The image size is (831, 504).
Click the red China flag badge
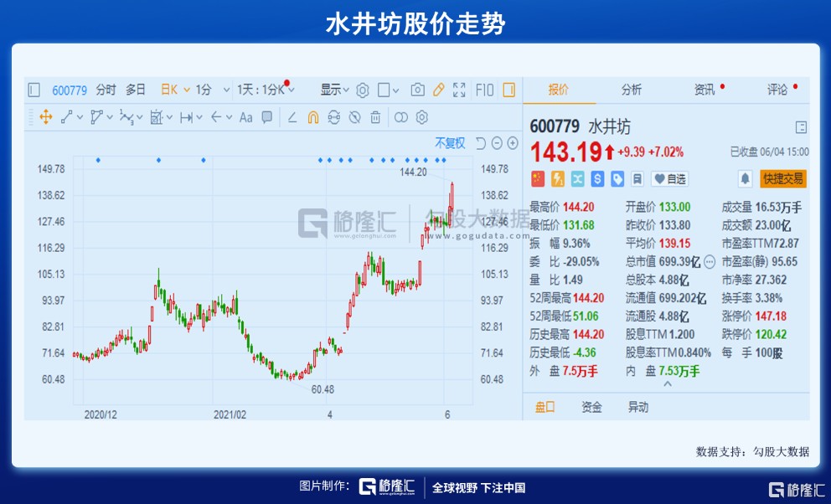(x=538, y=179)
